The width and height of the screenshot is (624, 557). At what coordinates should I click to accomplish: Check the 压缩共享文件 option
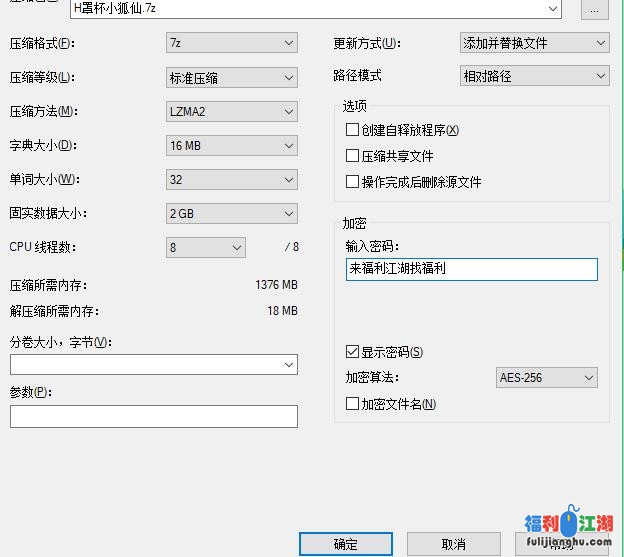(352, 156)
